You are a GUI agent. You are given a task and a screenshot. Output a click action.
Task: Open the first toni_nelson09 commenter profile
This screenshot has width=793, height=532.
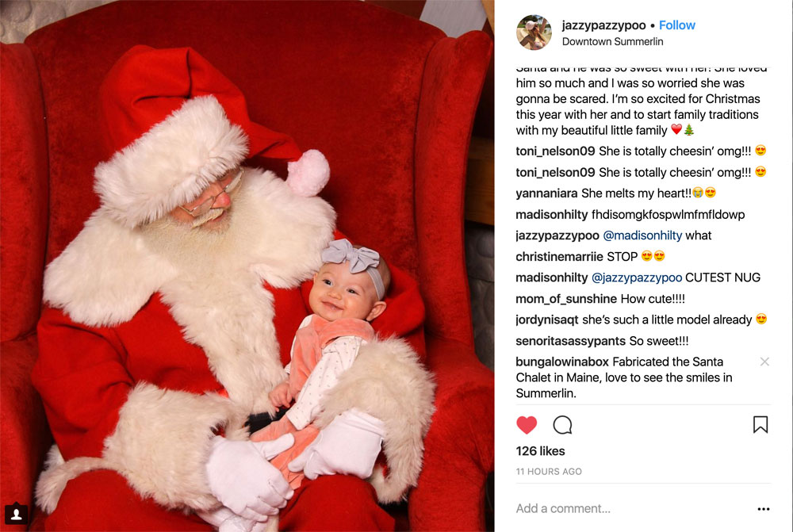point(555,151)
